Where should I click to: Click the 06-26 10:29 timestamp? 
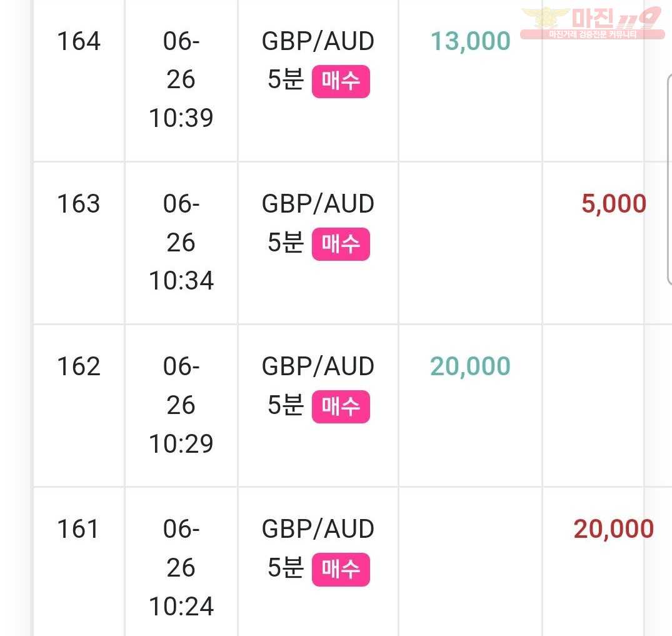click(x=181, y=405)
